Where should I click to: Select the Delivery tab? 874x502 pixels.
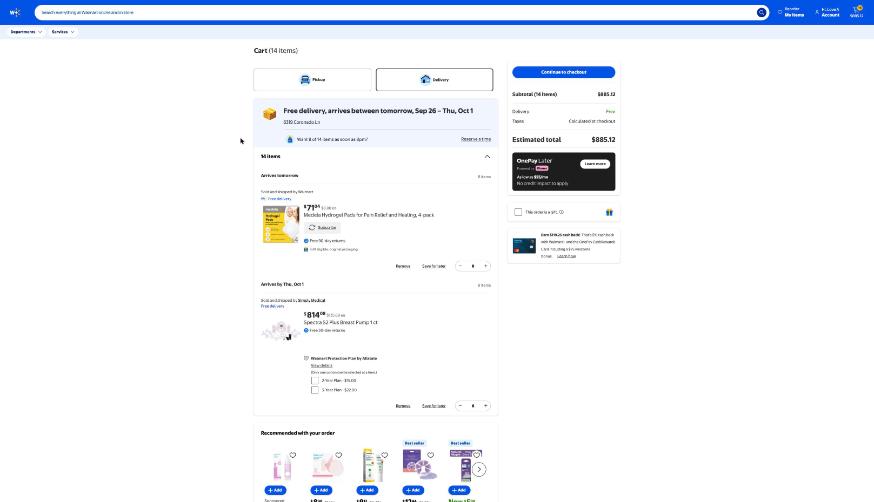[x=434, y=80]
